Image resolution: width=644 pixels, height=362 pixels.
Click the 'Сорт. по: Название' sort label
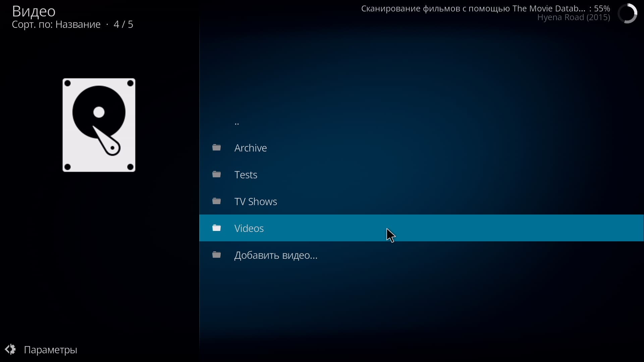point(56,24)
